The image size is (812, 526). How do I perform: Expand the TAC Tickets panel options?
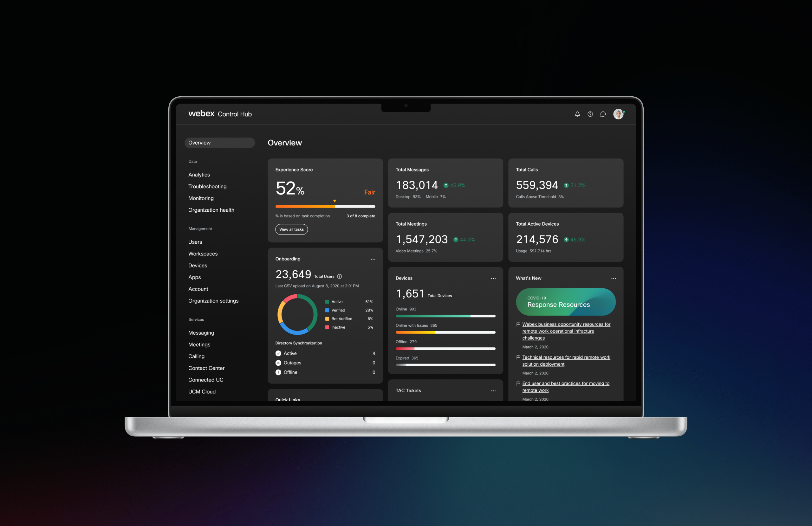point(494,390)
